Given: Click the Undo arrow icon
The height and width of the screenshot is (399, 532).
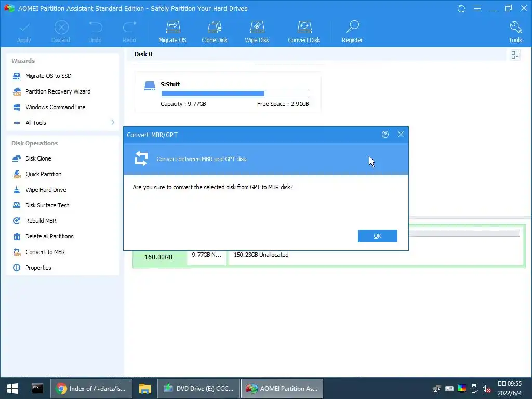Looking at the screenshot, I should 95,27.
